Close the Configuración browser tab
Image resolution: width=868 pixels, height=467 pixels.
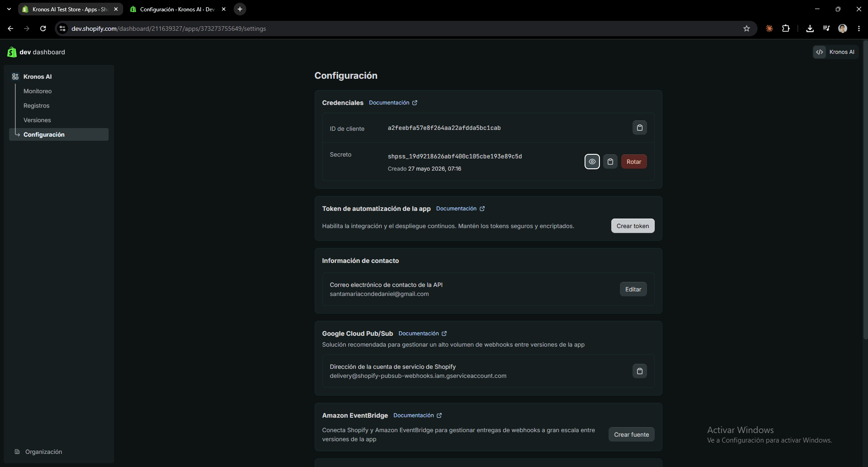tap(224, 9)
